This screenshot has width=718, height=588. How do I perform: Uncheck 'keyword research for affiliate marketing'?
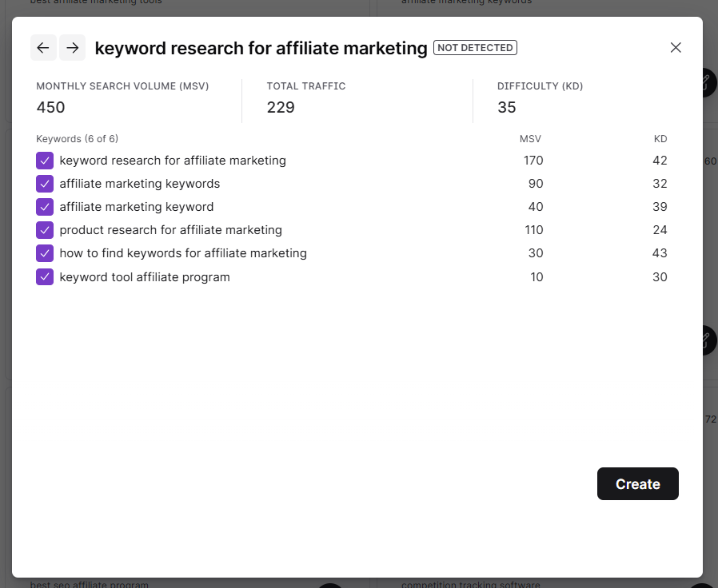pyautogui.click(x=45, y=161)
